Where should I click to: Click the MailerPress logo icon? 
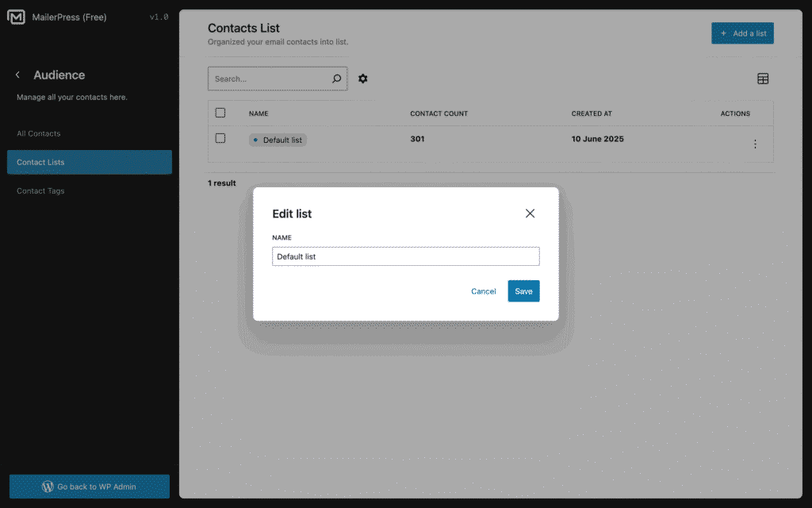click(16, 16)
